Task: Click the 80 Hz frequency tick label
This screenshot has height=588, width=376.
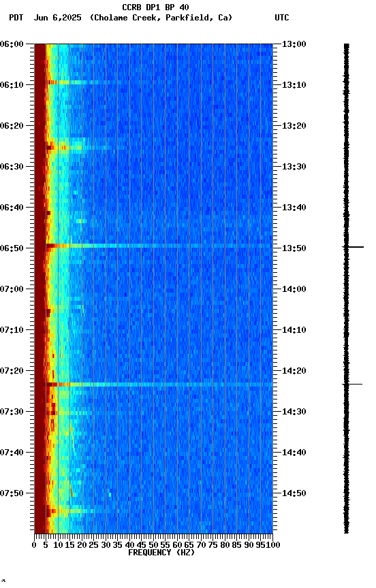Action: pyautogui.click(x=225, y=545)
